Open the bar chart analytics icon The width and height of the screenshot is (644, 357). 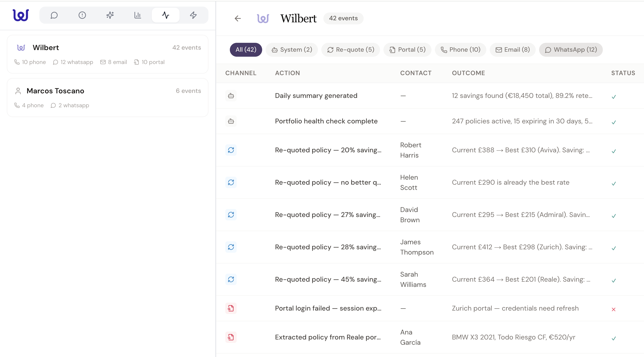[137, 15]
